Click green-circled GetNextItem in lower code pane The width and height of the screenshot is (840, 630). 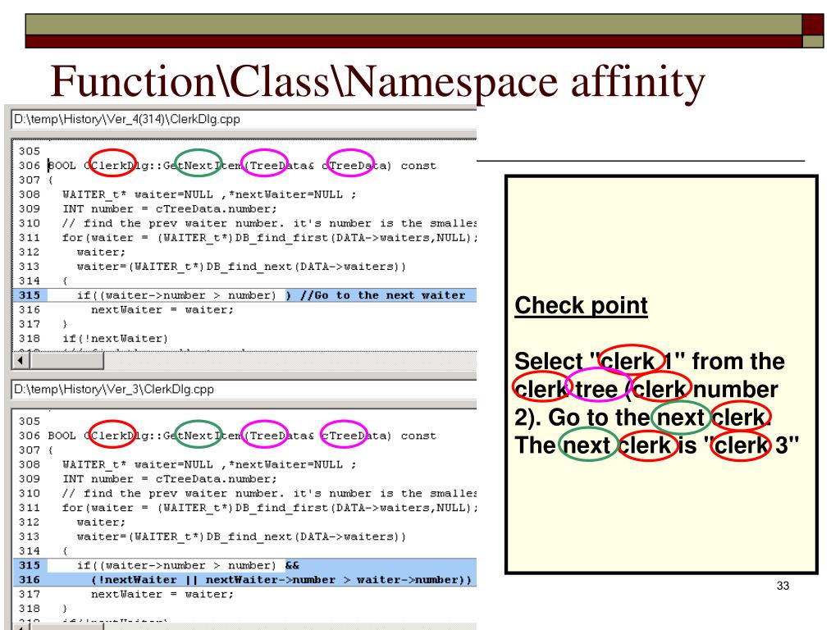(x=199, y=436)
